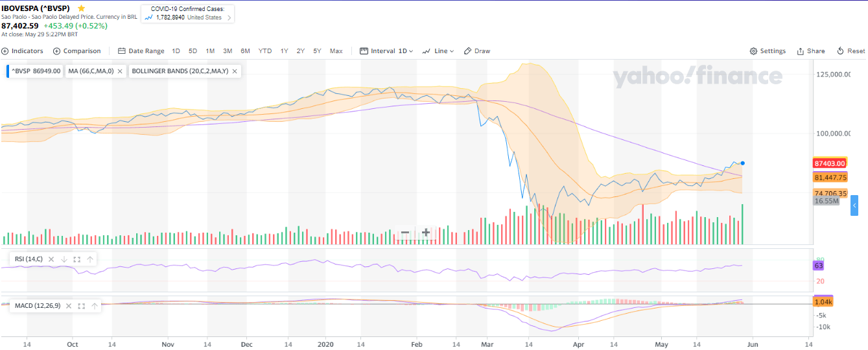868x350 pixels.
Task: Click the arrow in COVID-19 widget
Action: point(229,17)
